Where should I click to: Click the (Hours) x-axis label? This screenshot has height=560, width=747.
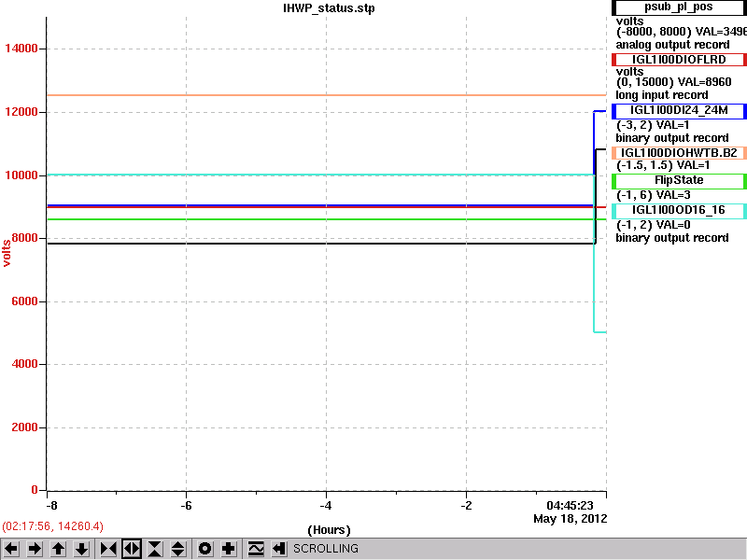(329, 530)
